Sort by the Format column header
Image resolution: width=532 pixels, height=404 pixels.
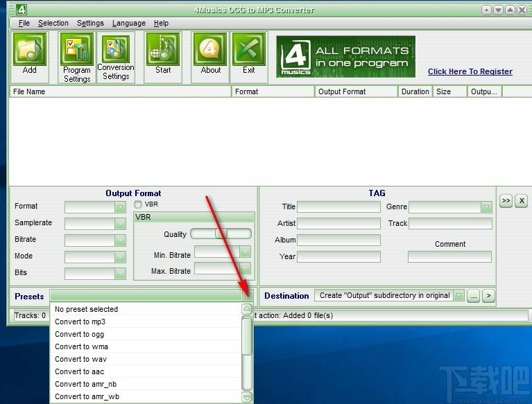click(x=273, y=91)
